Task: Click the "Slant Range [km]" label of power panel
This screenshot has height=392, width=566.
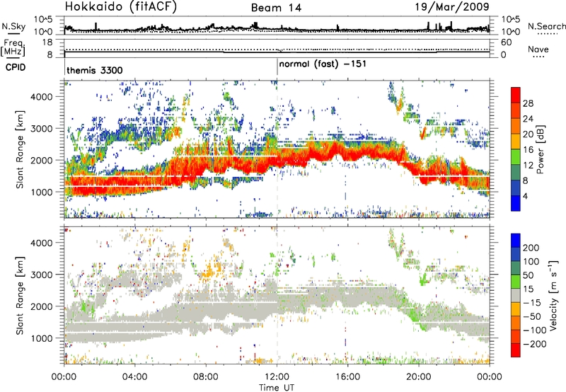Action: 20,149
